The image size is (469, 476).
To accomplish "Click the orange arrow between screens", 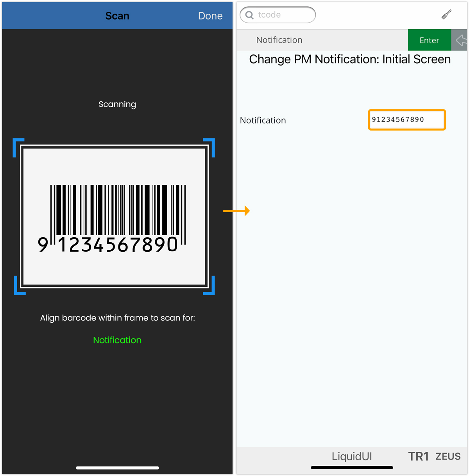I will (x=236, y=211).
